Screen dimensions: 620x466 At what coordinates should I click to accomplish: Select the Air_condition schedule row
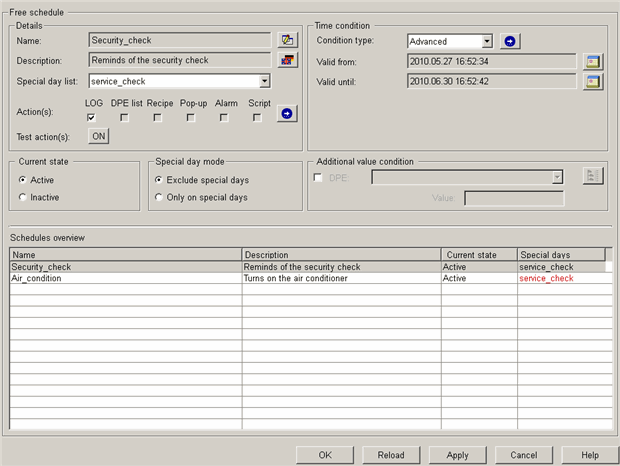tap(125, 279)
